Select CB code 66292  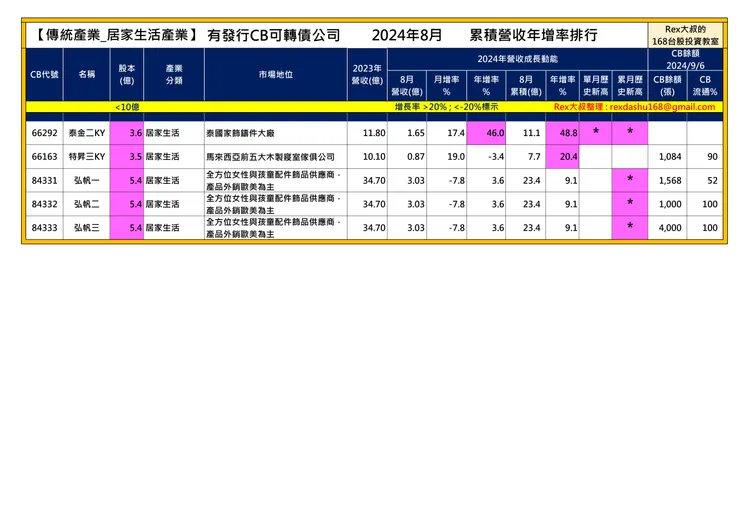click(44, 133)
